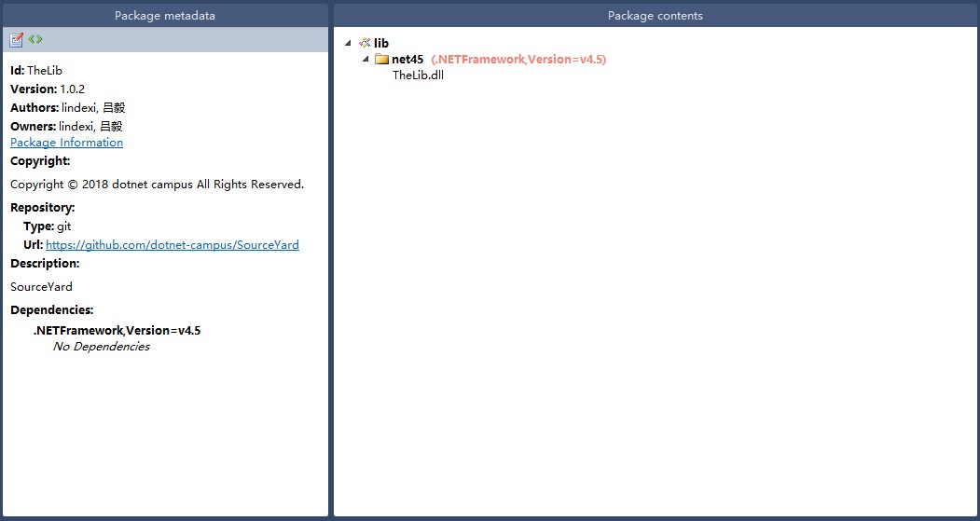This screenshot has height=521, width=980.
Task: Open the SourceYard GitHub repository link
Action: pyautogui.click(x=173, y=245)
